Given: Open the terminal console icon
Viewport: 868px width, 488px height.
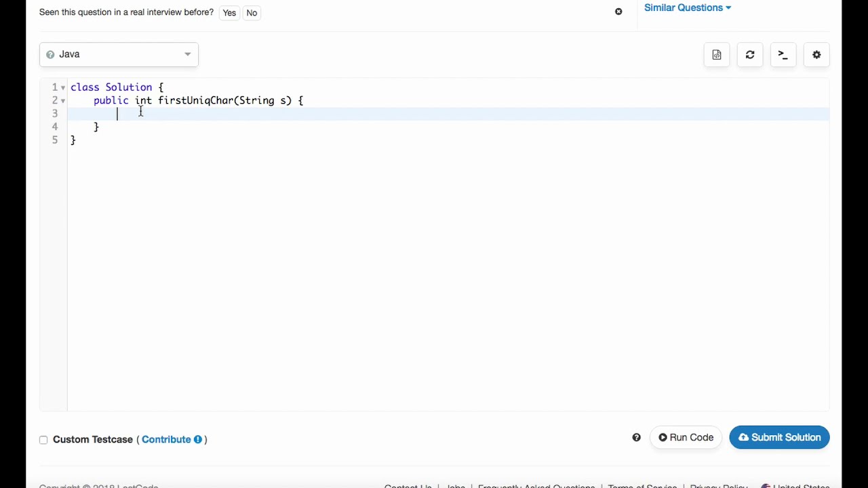Looking at the screenshot, I should pyautogui.click(x=783, y=55).
